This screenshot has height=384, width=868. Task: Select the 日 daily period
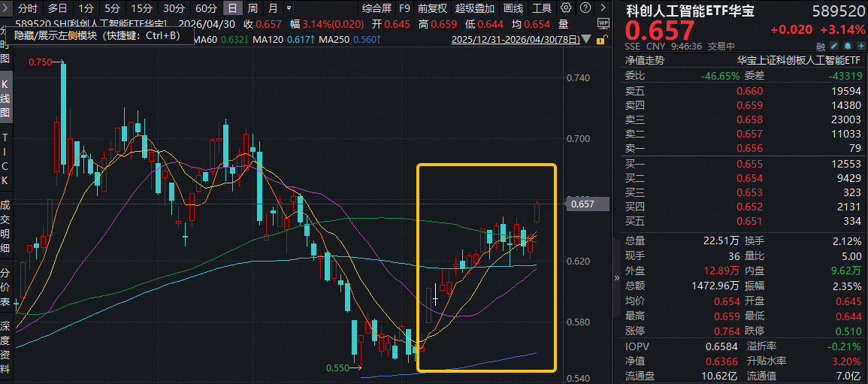point(233,8)
